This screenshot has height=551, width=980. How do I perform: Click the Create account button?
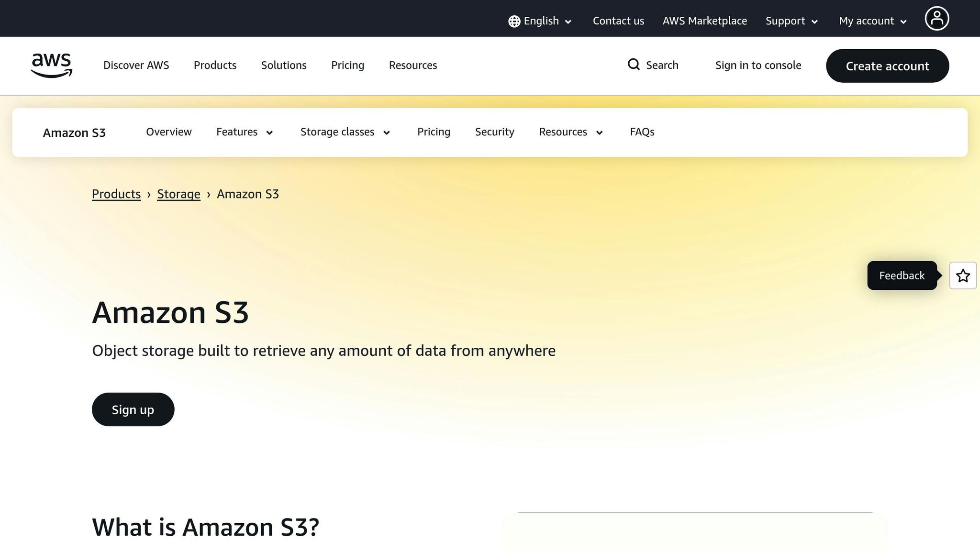[x=887, y=66]
